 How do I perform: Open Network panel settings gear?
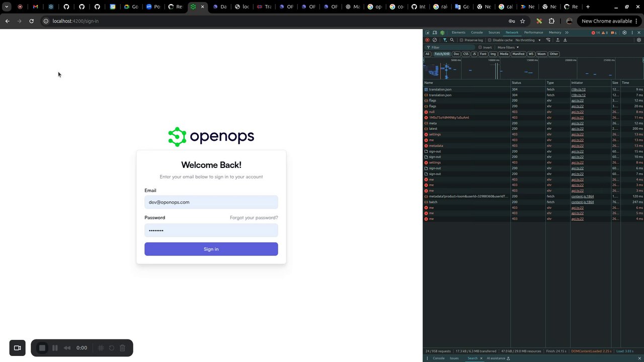639,40
